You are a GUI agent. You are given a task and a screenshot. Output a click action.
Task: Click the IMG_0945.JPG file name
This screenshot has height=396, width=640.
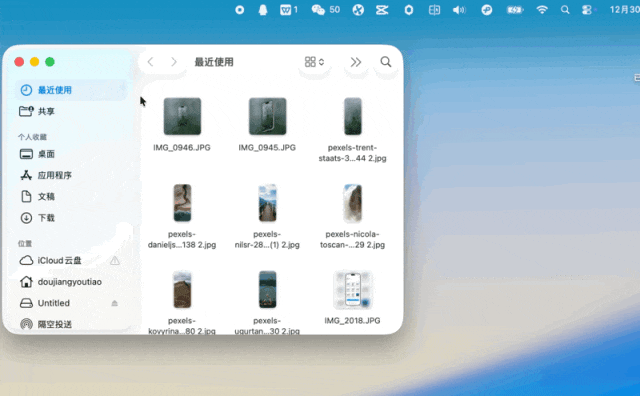point(267,147)
